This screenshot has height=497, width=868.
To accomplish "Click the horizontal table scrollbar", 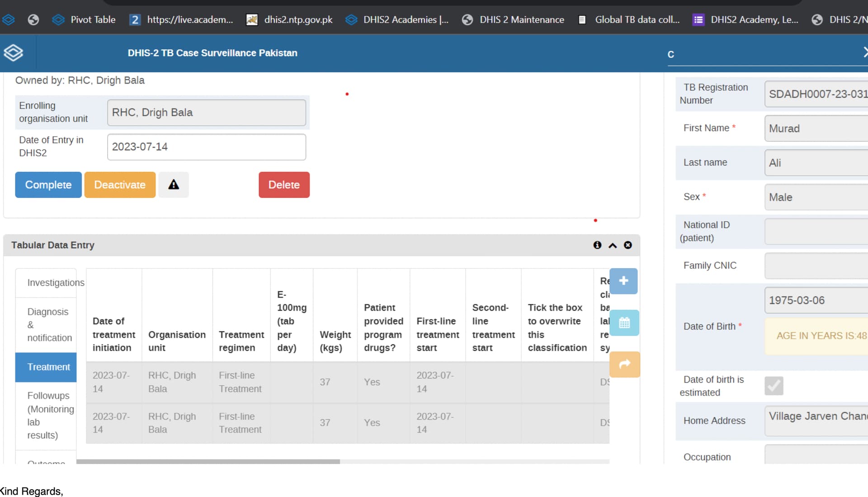I will point(208,462).
